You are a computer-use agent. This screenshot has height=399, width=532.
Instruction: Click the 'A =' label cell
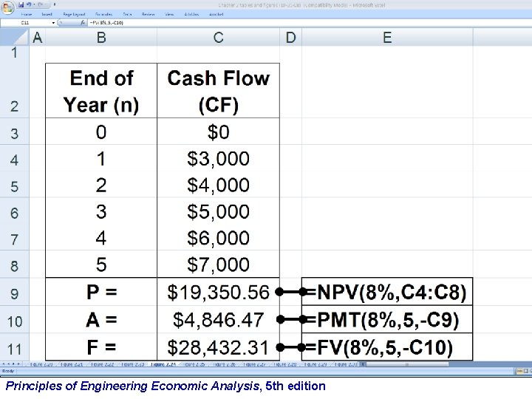101,320
